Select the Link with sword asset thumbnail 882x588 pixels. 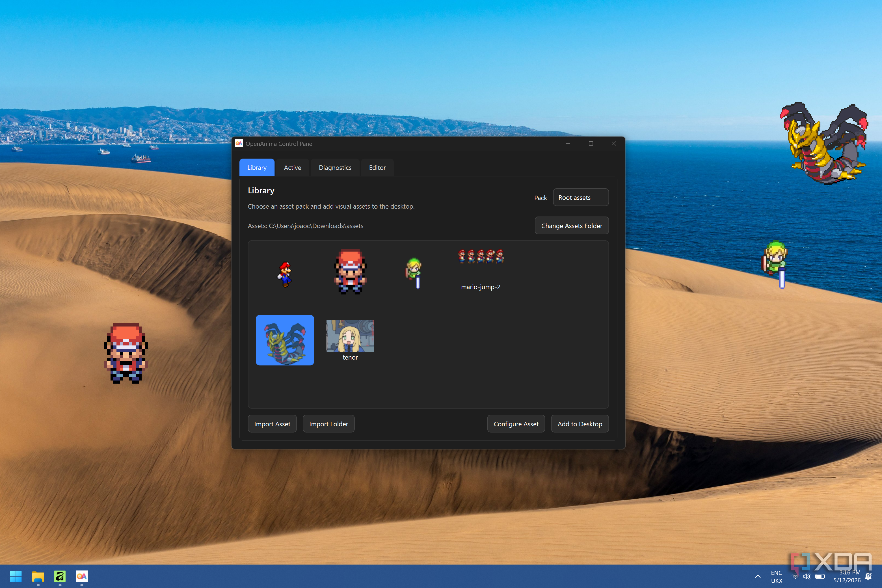click(414, 273)
